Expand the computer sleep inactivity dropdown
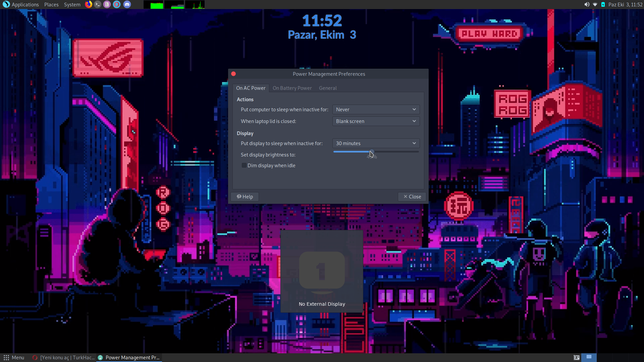This screenshot has height=362, width=644. click(x=376, y=110)
